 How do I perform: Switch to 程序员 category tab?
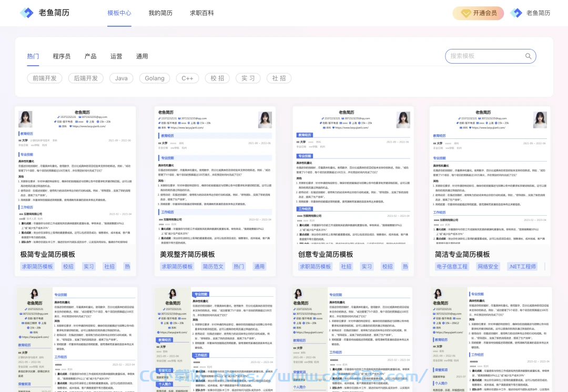62,56
